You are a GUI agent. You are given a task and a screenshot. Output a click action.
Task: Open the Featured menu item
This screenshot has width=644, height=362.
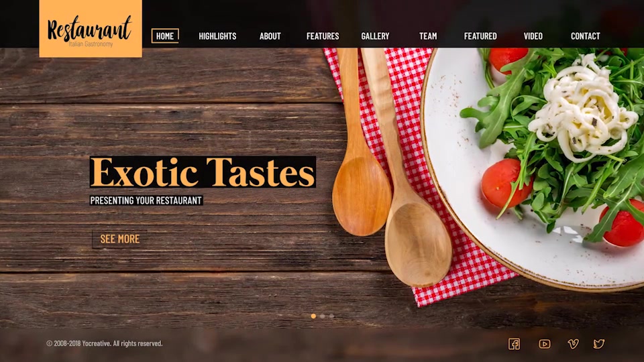coord(480,36)
